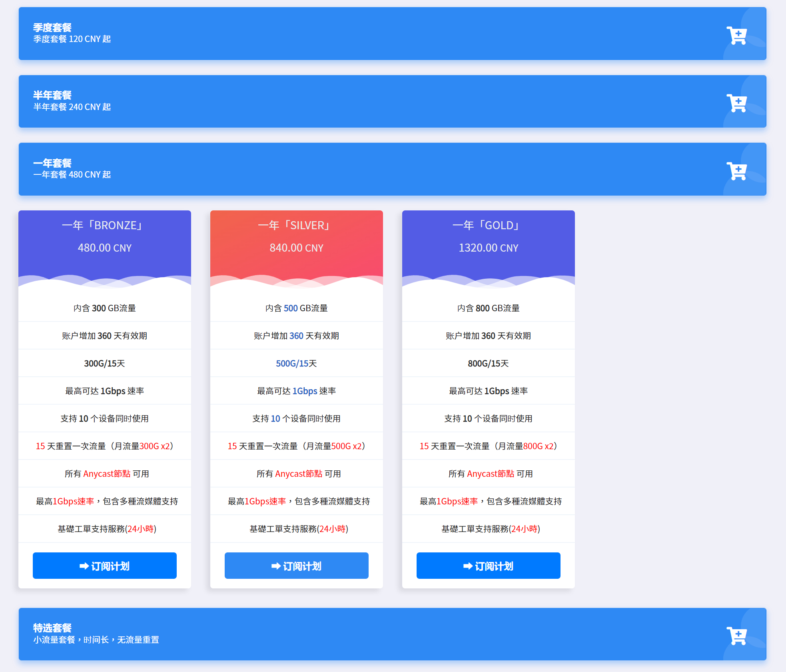Screen dimensions: 786x672
Task: Click the cart icon on 一年套餐 banner
Action: coord(736,171)
